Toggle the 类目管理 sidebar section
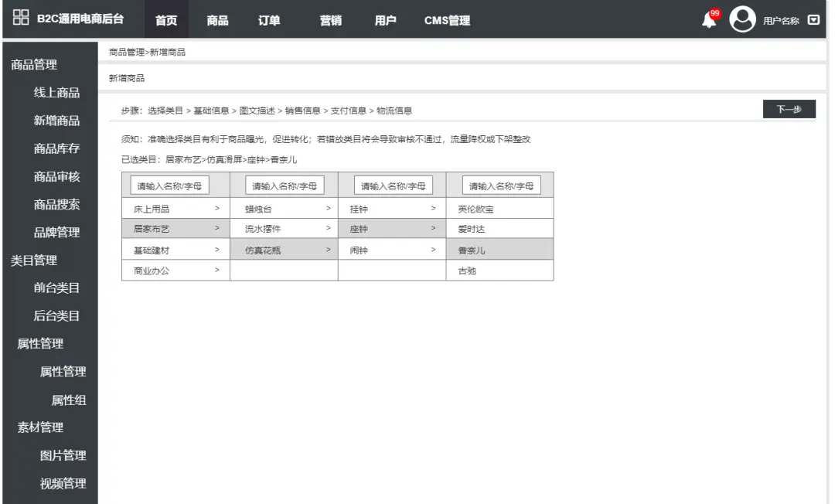This screenshot has height=504, width=835. 34,261
